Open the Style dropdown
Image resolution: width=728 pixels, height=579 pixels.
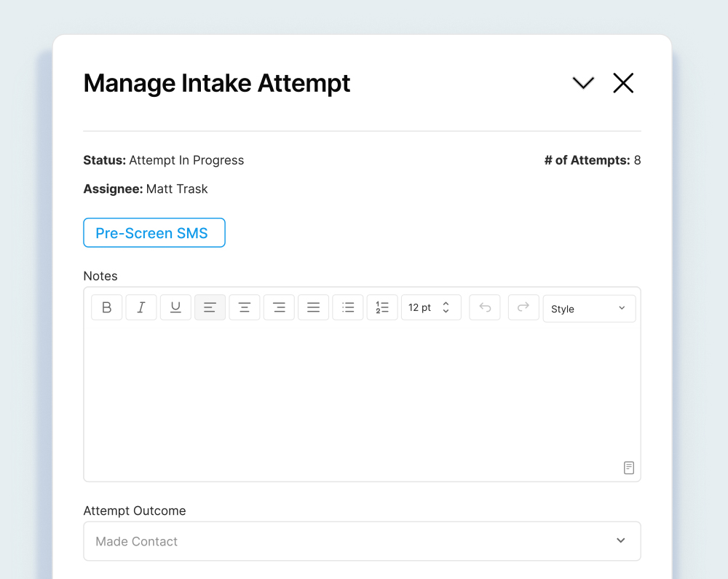[x=589, y=309]
